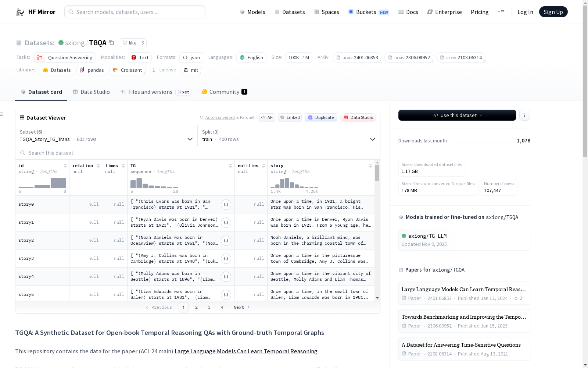Sort by the relation column
The height and width of the screenshot is (368, 588).
tap(98, 166)
